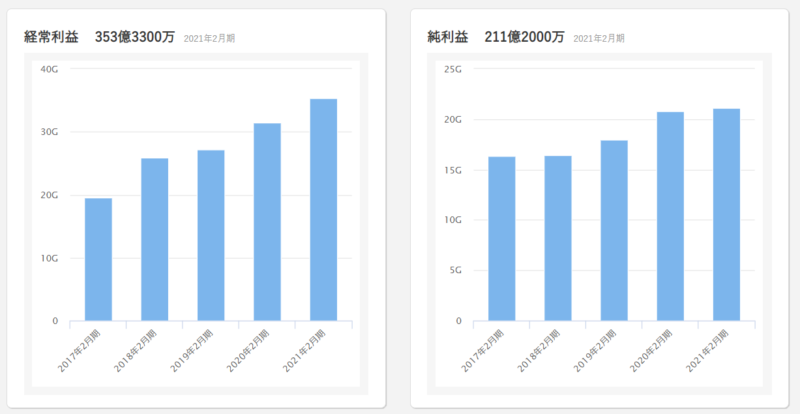The width and height of the screenshot is (800, 414).
Task: Click the 20G axis label in 経常利益 chart
Action: pyautogui.click(x=49, y=195)
